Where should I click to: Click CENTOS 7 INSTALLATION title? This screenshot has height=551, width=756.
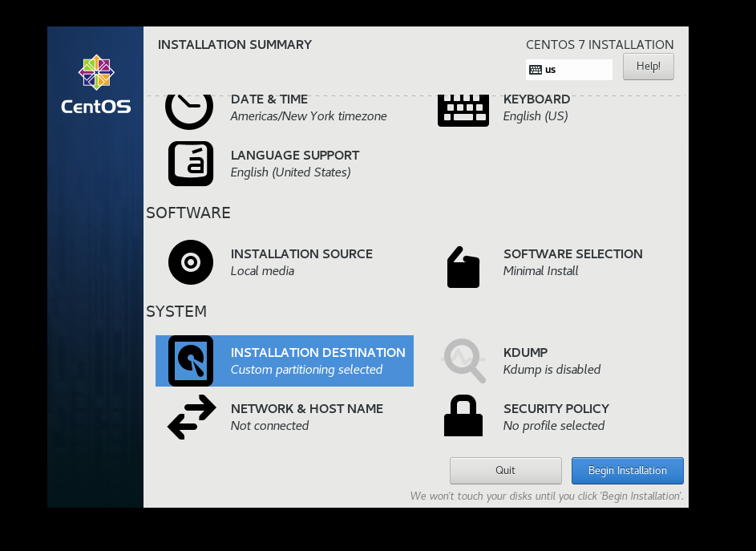coord(600,44)
